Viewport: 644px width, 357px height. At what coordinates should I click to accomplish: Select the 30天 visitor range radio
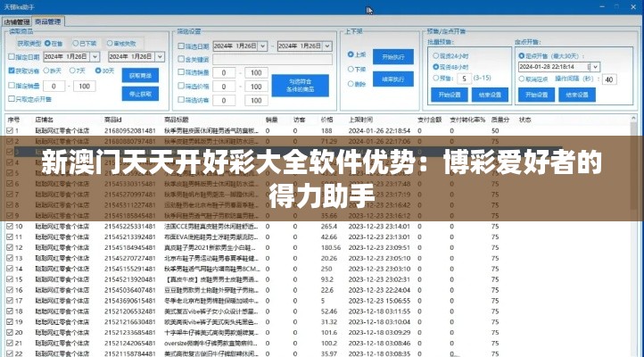coord(98,71)
